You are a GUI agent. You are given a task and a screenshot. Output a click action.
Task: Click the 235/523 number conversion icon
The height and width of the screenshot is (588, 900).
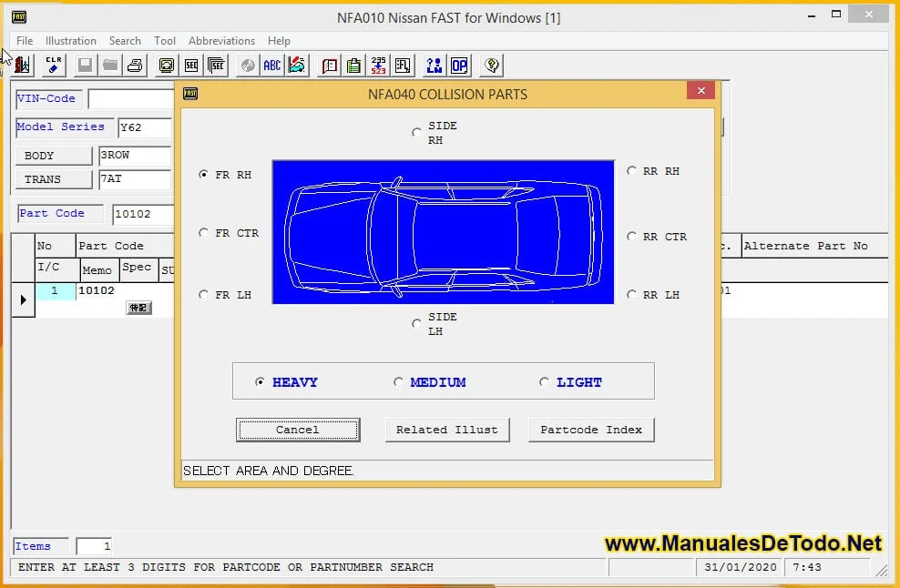379,66
